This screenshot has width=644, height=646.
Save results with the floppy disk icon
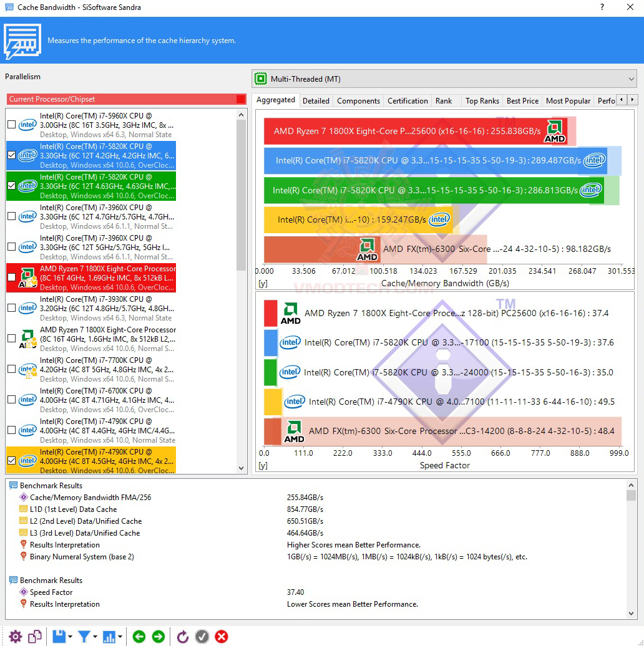59,637
